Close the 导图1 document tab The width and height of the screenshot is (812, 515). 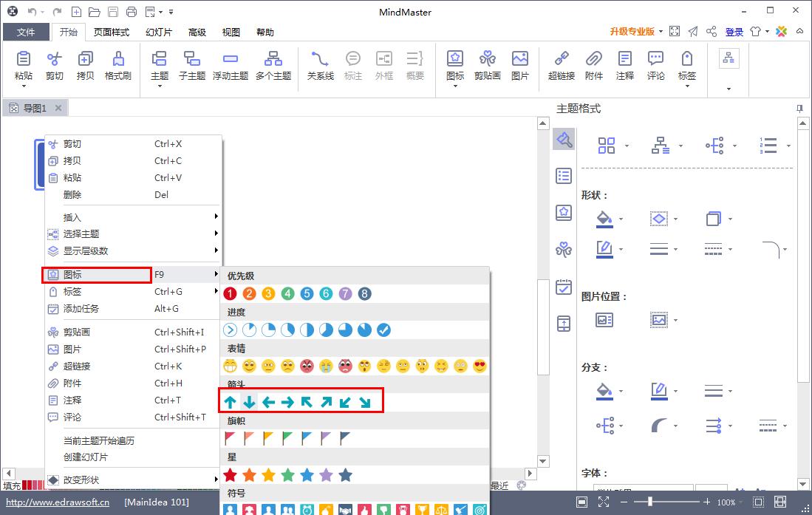[58, 108]
